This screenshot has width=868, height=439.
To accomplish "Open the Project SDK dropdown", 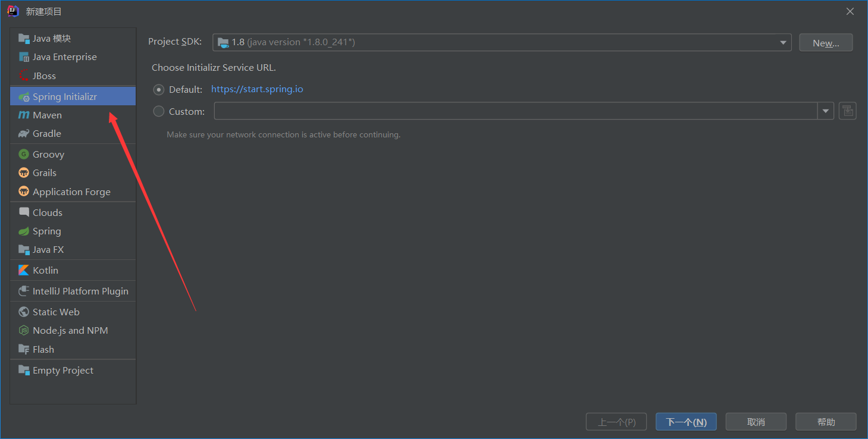I will [502, 42].
